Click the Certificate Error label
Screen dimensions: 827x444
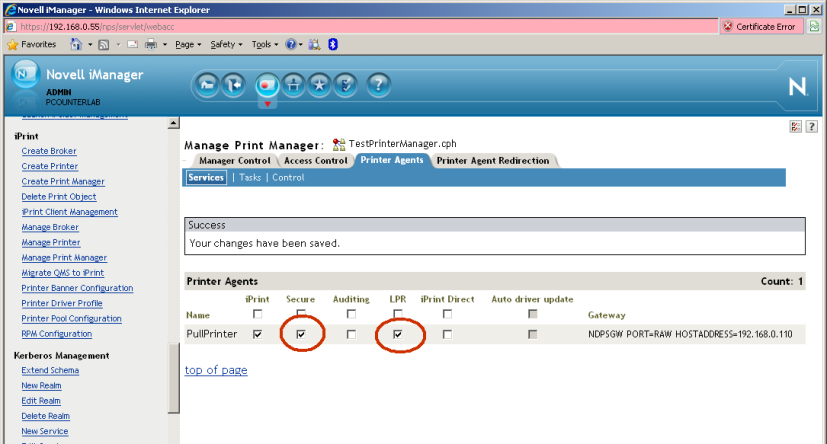765,26
